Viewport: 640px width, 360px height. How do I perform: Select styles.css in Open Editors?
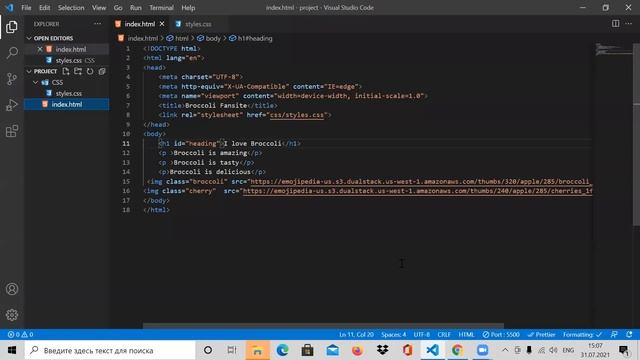pyautogui.click(x=68, y=60)
